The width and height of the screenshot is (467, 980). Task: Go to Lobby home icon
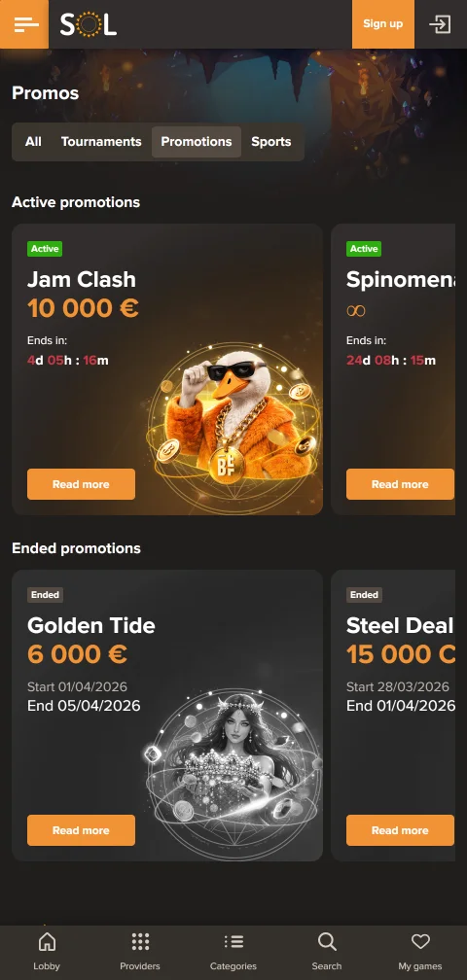47,941
